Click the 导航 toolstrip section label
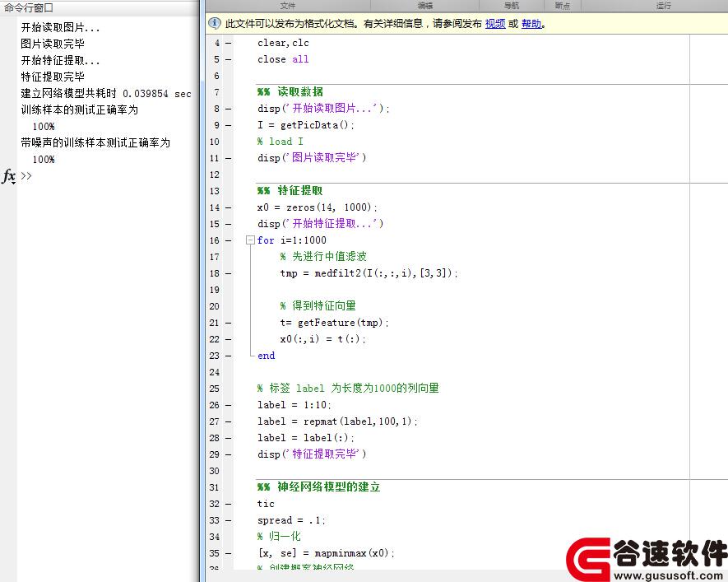This screenshot has width=728, height=582. [x=511, y=6]
